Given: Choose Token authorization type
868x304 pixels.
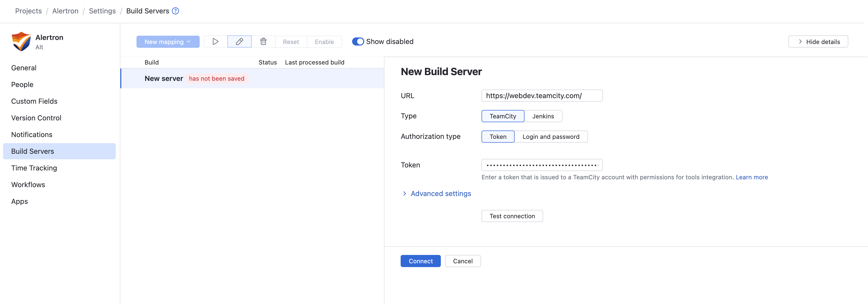Looking at the screenshot, I should tap(498, 137).
